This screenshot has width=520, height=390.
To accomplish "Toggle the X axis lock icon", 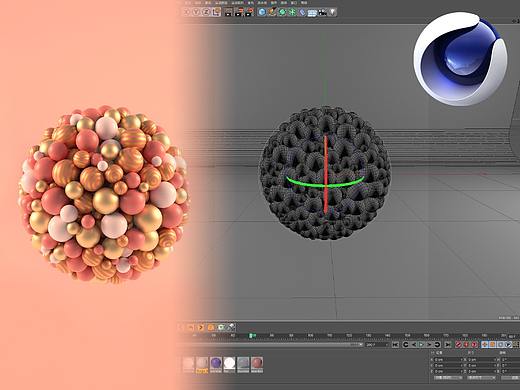I will 186,12.
